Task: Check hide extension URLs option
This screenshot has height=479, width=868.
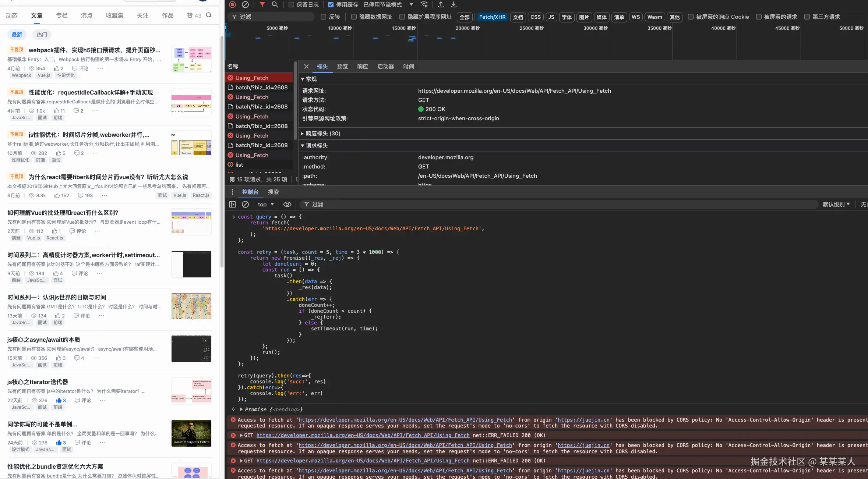Action: pyautogui.click(x=402, y=17)
